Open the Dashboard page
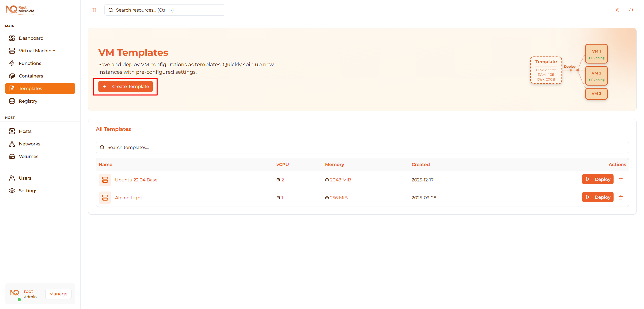Image resolution: width=644 pixels, height=309 pixels. click(x=31, y=38)
